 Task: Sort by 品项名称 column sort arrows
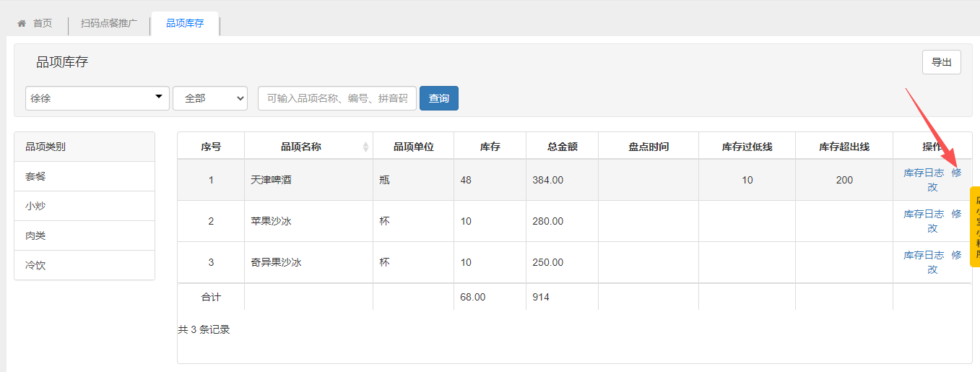[365, 147]
